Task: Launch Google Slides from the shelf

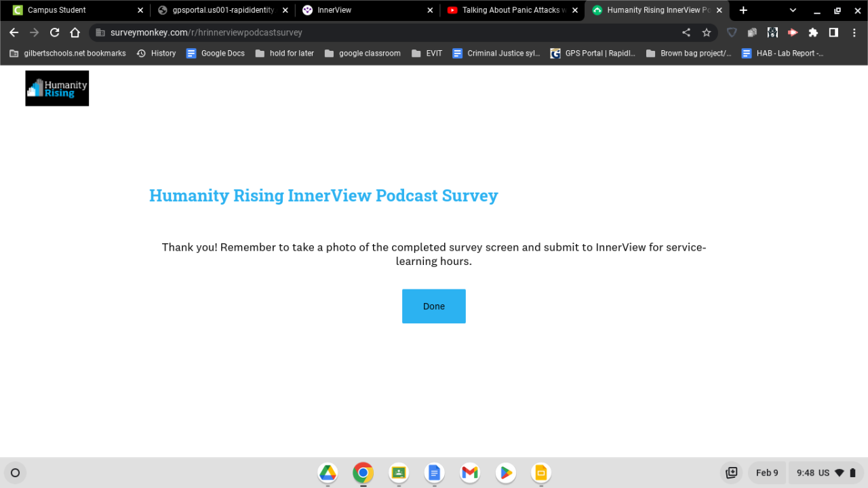Action: tap(540, 473)
